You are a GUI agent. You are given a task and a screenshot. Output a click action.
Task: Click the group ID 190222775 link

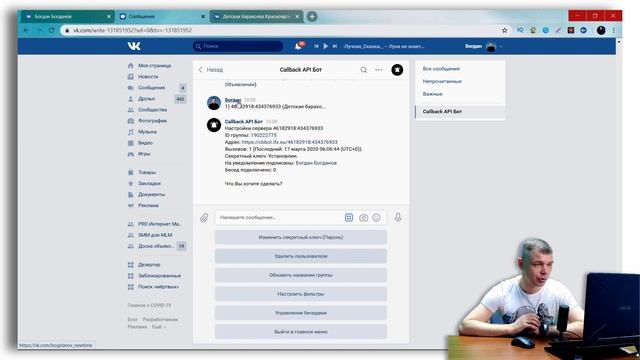click(264, 135)
